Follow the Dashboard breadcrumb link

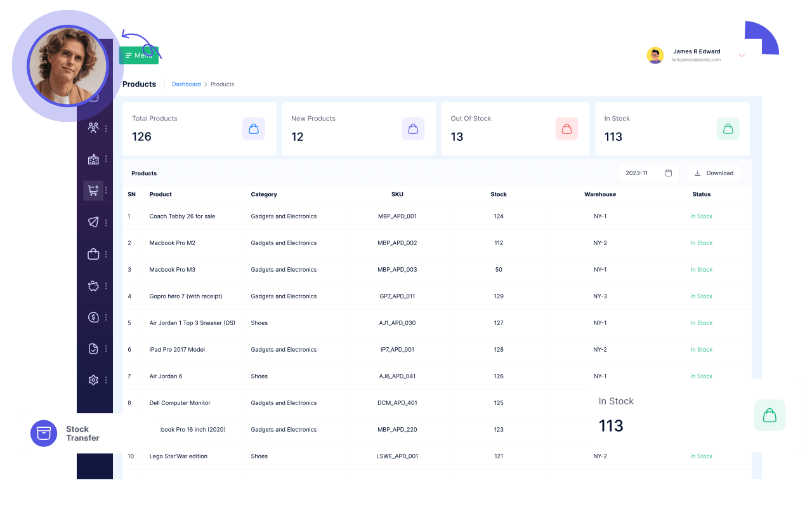pyautogui.click(x=186, y=84)
